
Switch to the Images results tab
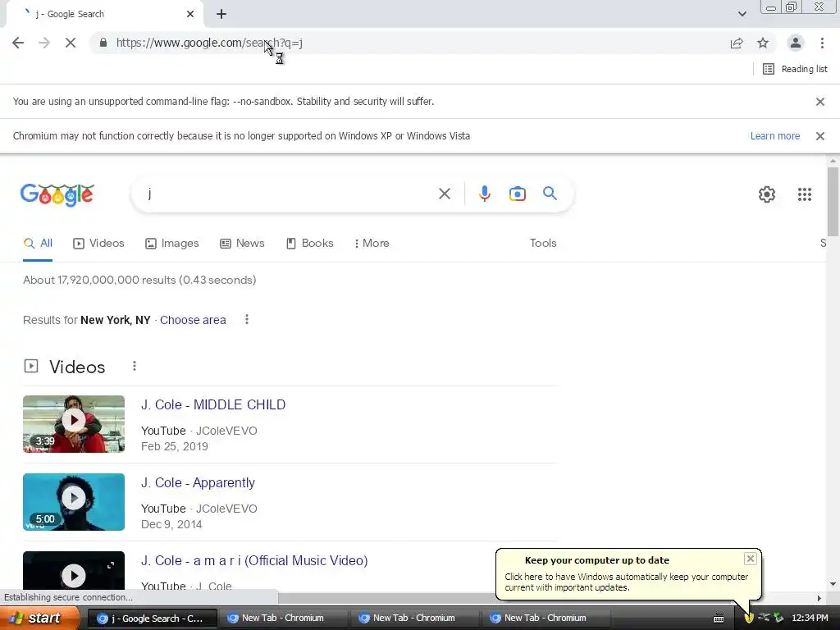tap(172, 243)
